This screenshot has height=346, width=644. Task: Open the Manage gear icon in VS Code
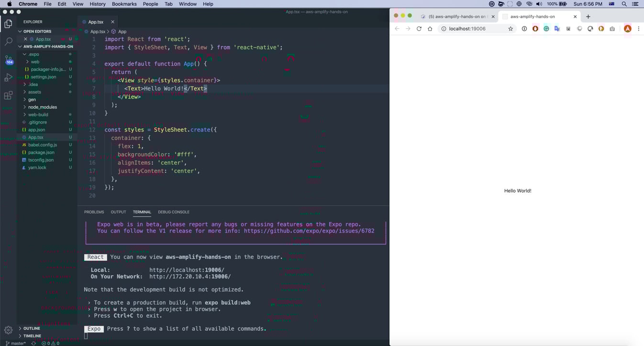8,330
